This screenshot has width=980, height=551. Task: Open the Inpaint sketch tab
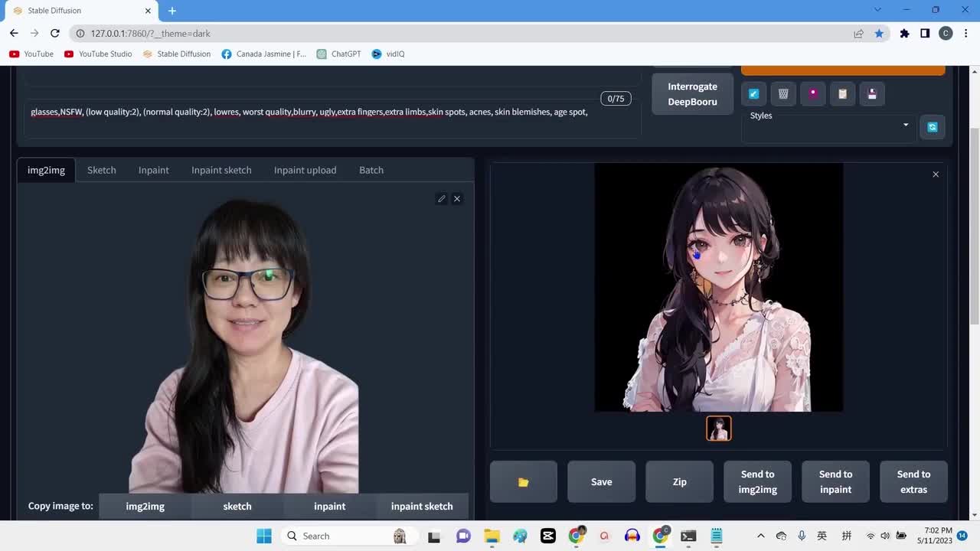[221, 170]
